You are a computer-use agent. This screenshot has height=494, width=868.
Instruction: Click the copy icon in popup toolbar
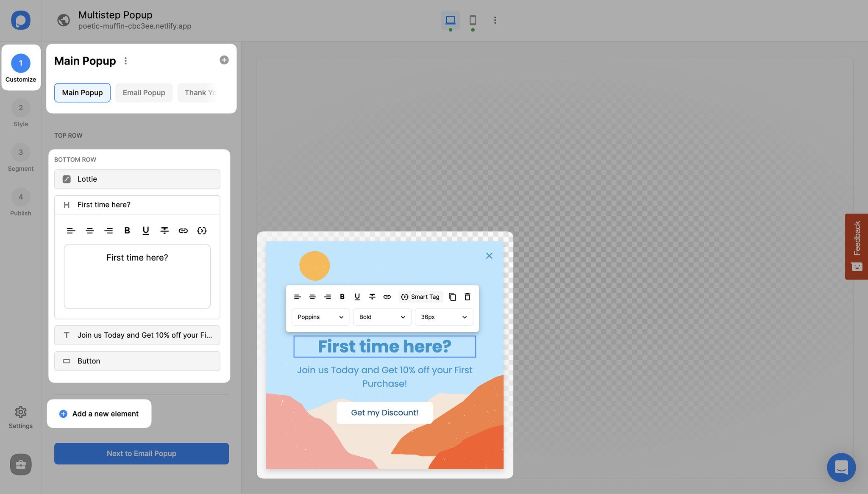coord(451,297)
